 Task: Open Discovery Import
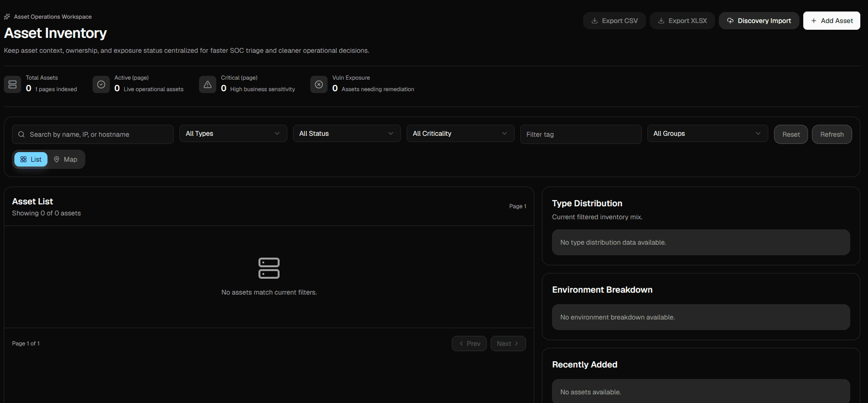point(759,21)
